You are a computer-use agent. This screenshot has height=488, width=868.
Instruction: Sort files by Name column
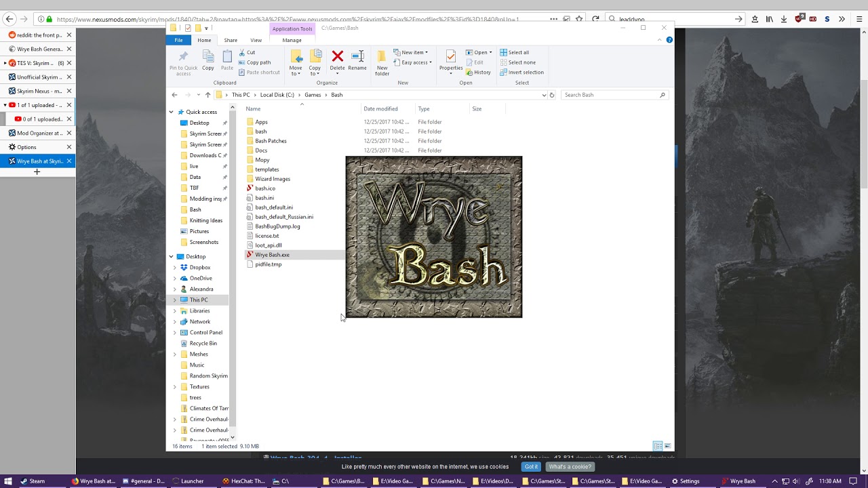(x=253, y=108)
